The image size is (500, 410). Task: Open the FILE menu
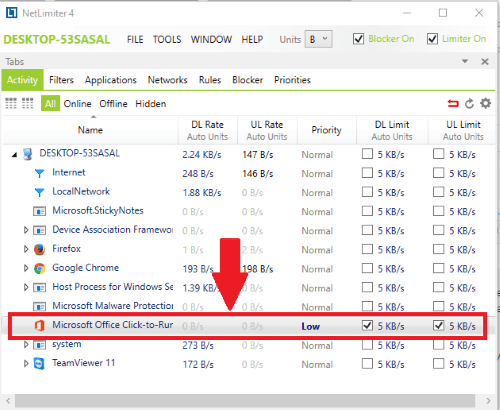coord(135,40)
